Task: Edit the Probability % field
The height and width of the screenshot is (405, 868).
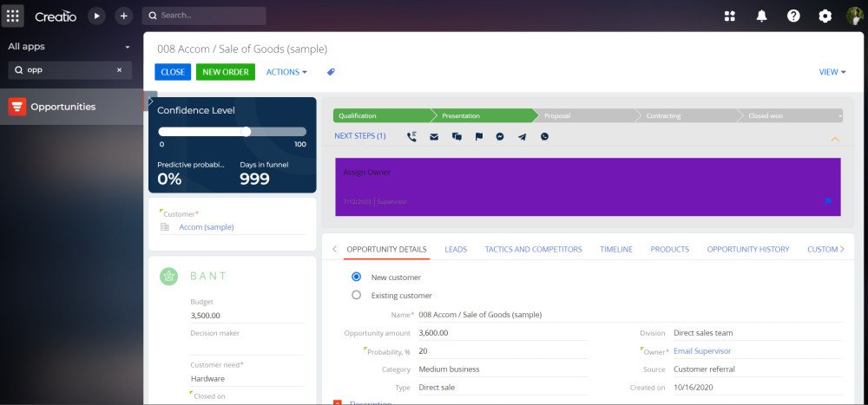Action: [503, 350]
